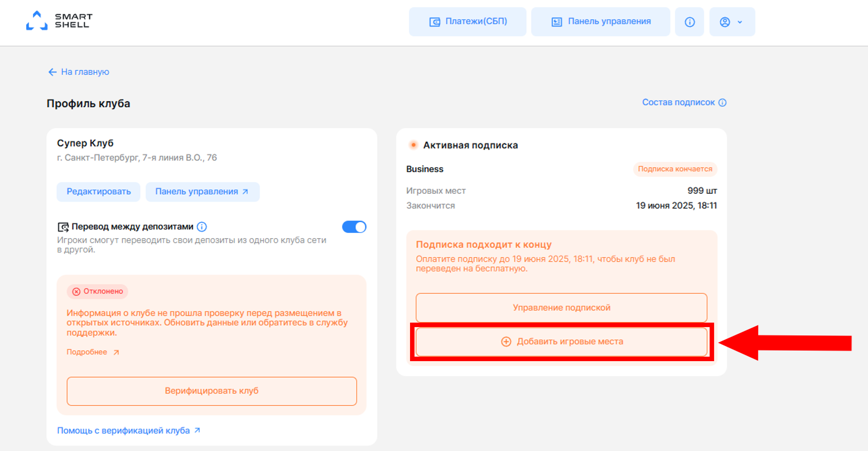Click Верифицировать клуб button
Viewport: 868px width, 451px height.
[211, 391]
